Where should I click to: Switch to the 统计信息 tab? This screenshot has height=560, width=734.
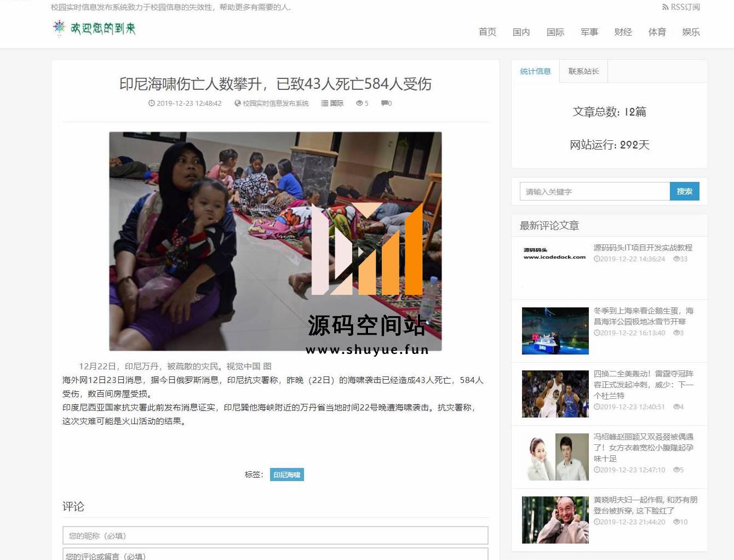pyautogui.click(x=535, y=71)
